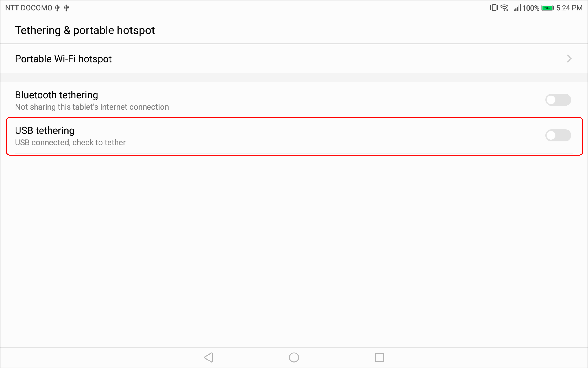The height and width of the screenshot is (368, 588).
Task: Tap the cellular signal strength icon
Action: (518, 8)
